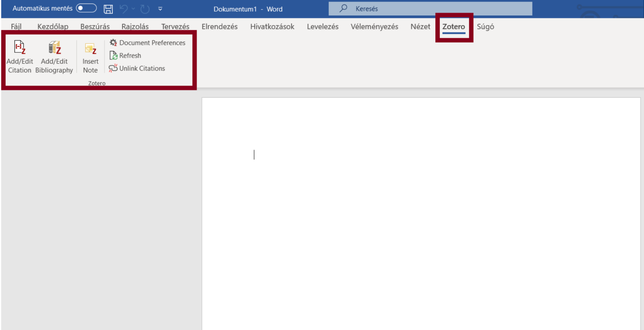Select the Nézet tab
Screen dimensions: 644x330
(420, 27)
